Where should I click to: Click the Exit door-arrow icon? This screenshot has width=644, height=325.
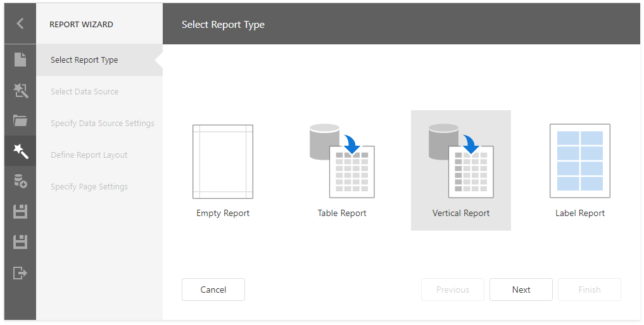pyautogui.click(x=20, y=272)
